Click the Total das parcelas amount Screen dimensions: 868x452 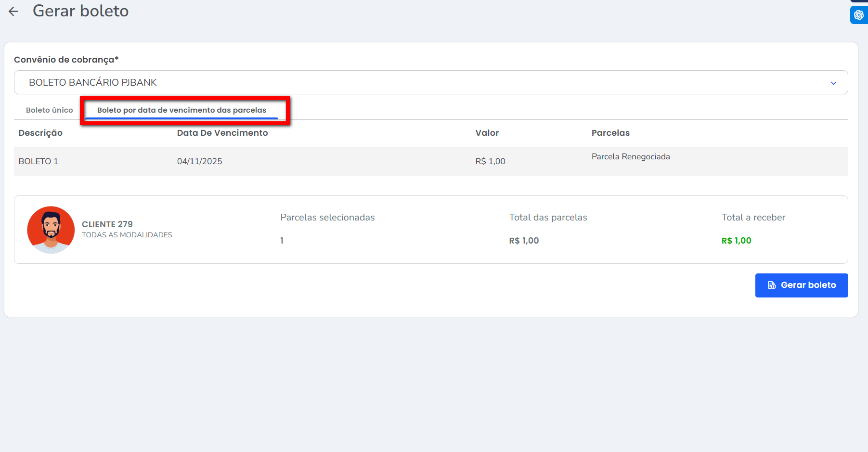click(524, 241)
